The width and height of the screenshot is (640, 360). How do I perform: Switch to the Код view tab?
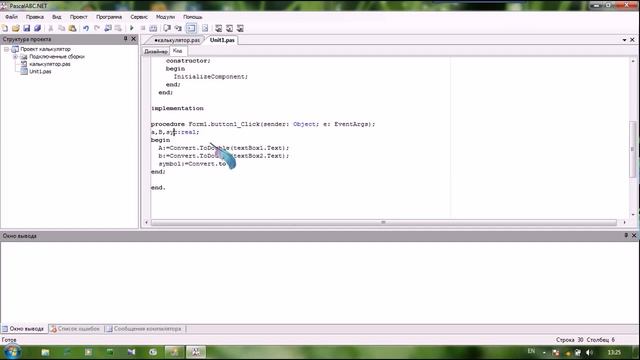[x=178, y=51]
